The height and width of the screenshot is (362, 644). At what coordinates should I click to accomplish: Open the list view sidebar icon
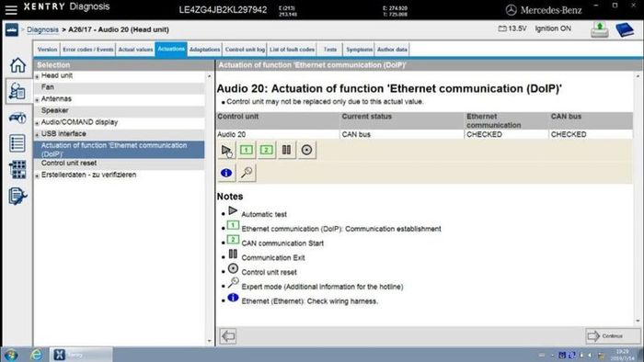pos(17,143)
